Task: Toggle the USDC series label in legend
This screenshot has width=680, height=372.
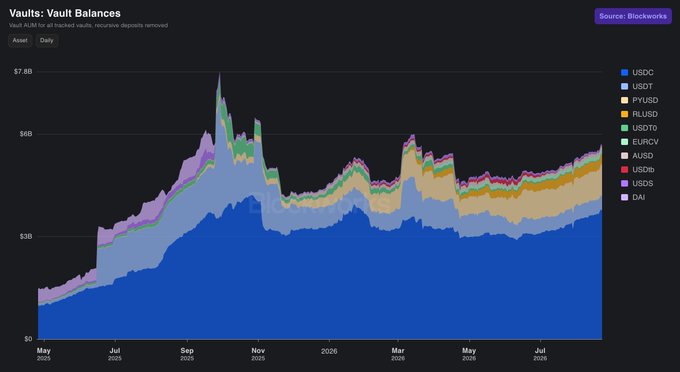Action: [x=643, y=72]
